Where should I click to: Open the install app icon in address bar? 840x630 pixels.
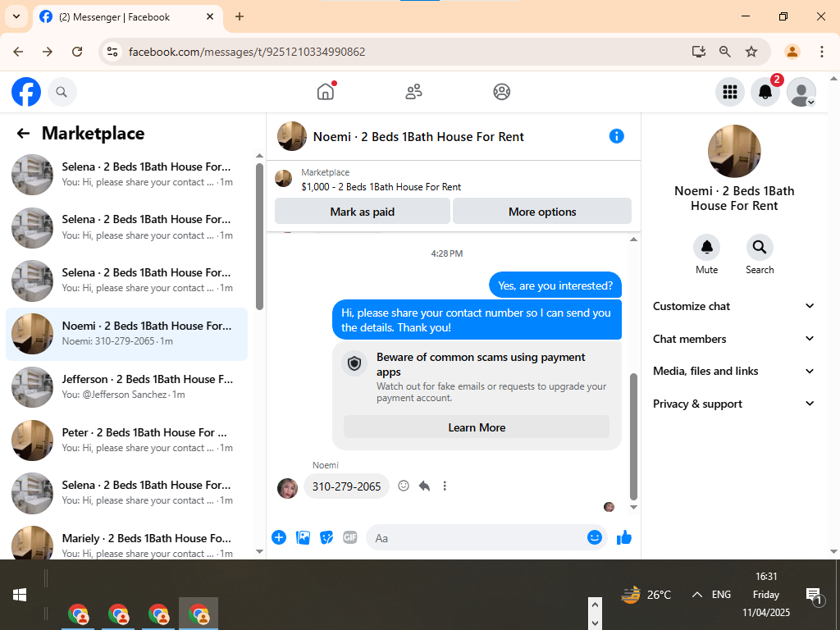point(699,52)
